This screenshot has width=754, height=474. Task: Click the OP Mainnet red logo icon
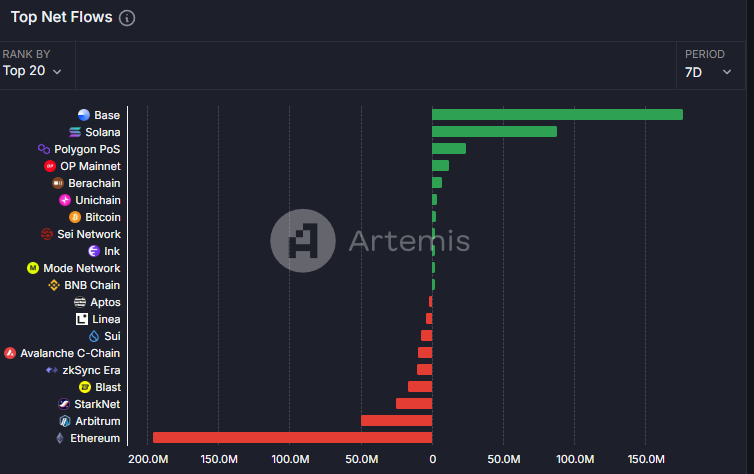[50, 166]
